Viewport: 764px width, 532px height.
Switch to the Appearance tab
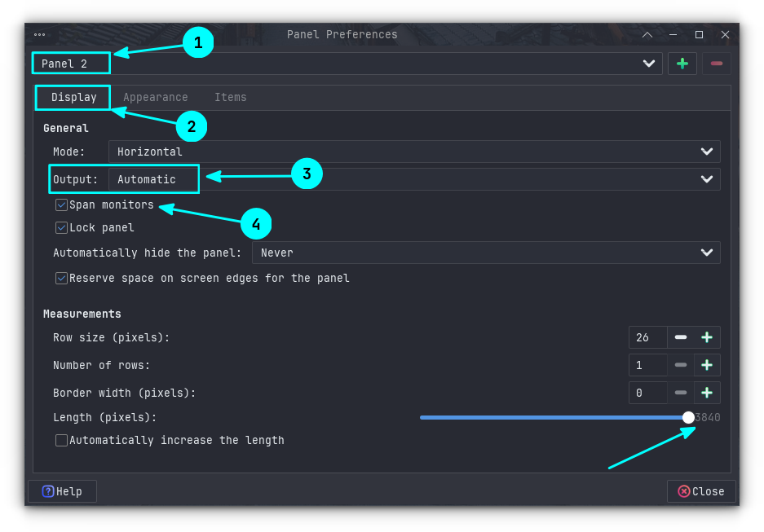[156, 97]
